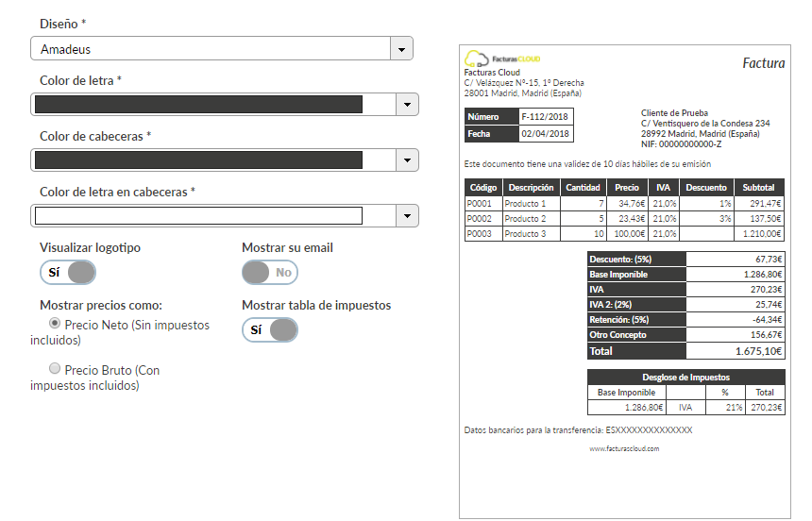
Task: Toggle the Visualizar logotipo switch
Action: (68, 273)
